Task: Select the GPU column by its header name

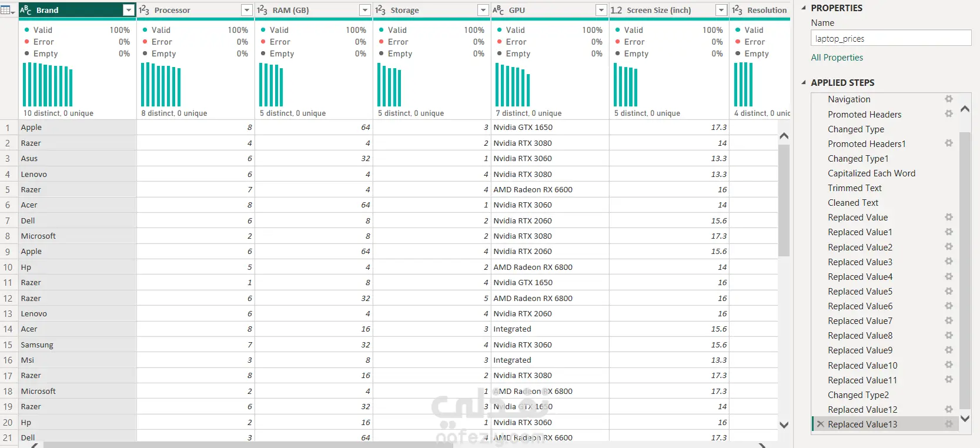Action: [517, 10]
